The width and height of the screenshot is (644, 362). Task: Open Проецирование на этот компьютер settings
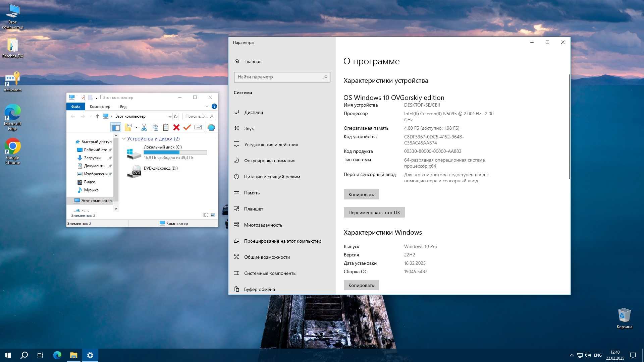(282, 241)
